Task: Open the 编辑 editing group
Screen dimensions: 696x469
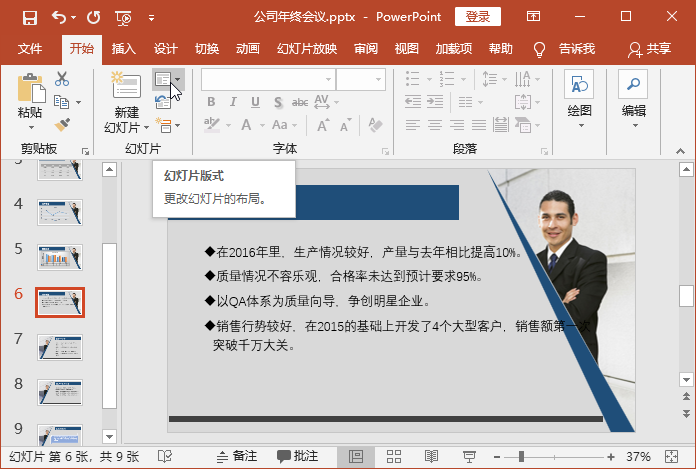Action: tap(633, 99)
